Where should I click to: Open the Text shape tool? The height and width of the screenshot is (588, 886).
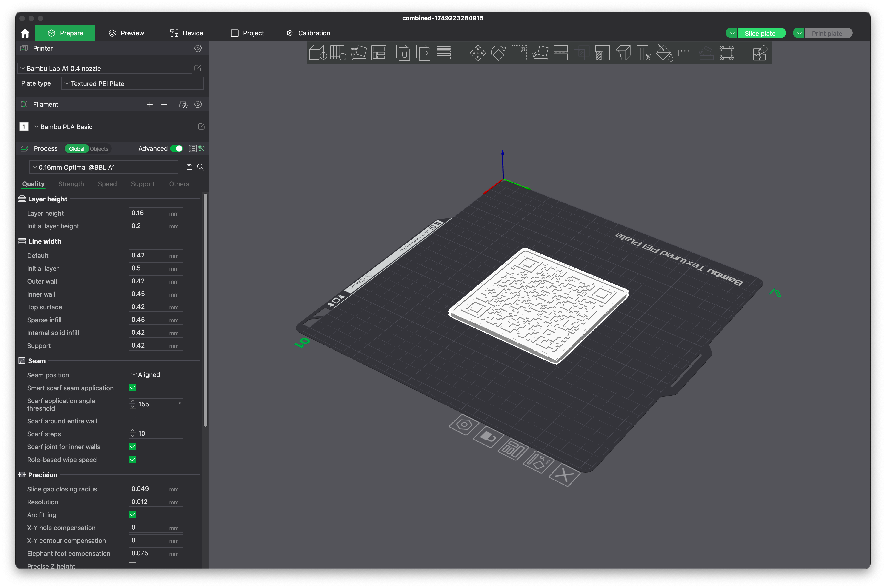(x=644, y=53)
